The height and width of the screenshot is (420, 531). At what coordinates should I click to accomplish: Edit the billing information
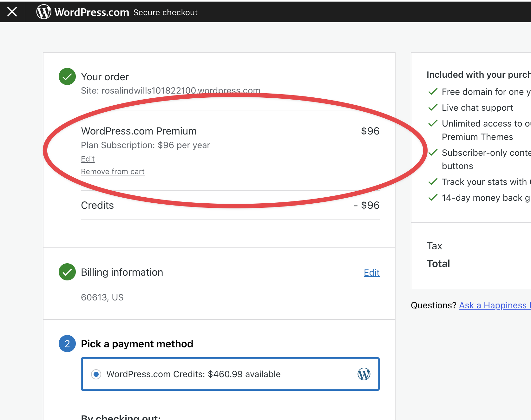(x=371, y=272)
